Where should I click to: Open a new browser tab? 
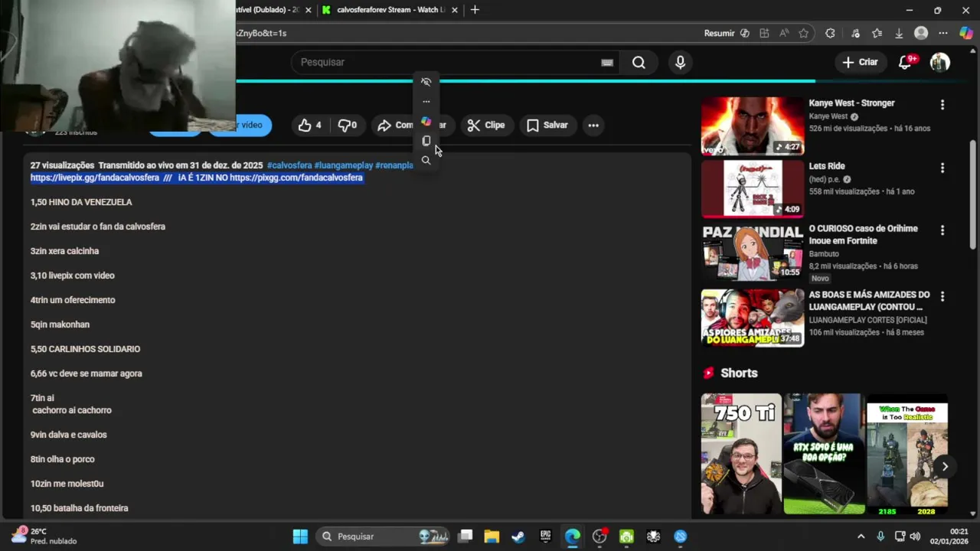475,10
